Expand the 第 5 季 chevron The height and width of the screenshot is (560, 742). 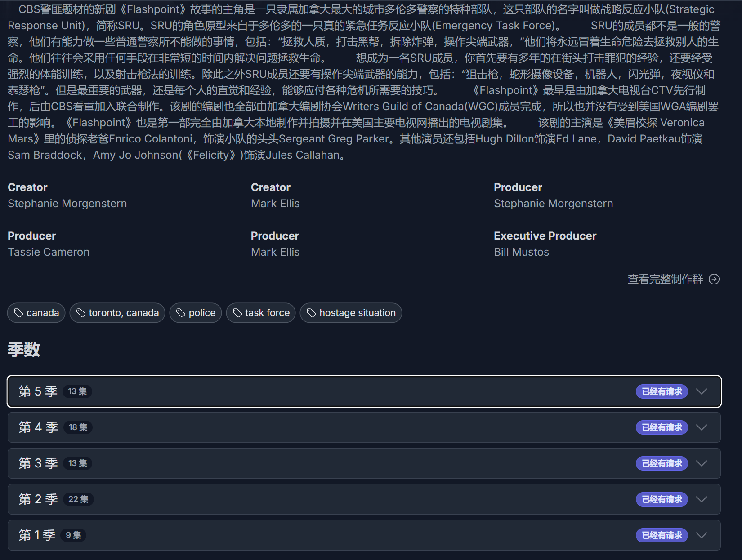tap(702, 391)
